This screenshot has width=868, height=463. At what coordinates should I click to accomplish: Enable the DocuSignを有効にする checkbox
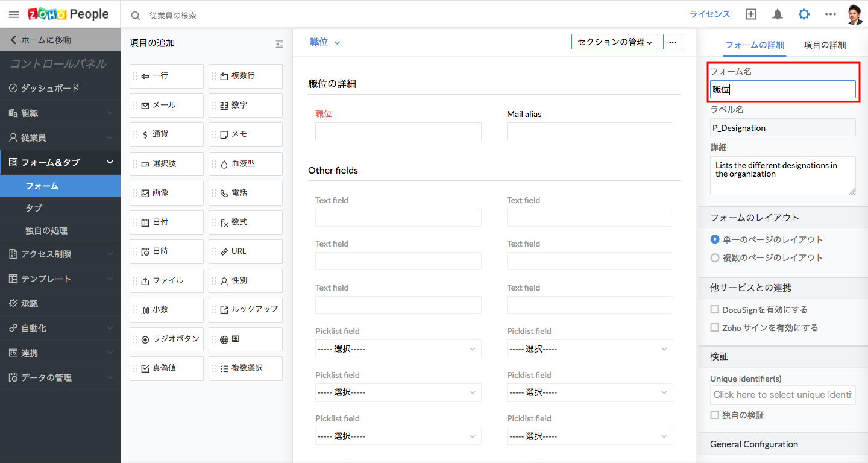[715, 310]
